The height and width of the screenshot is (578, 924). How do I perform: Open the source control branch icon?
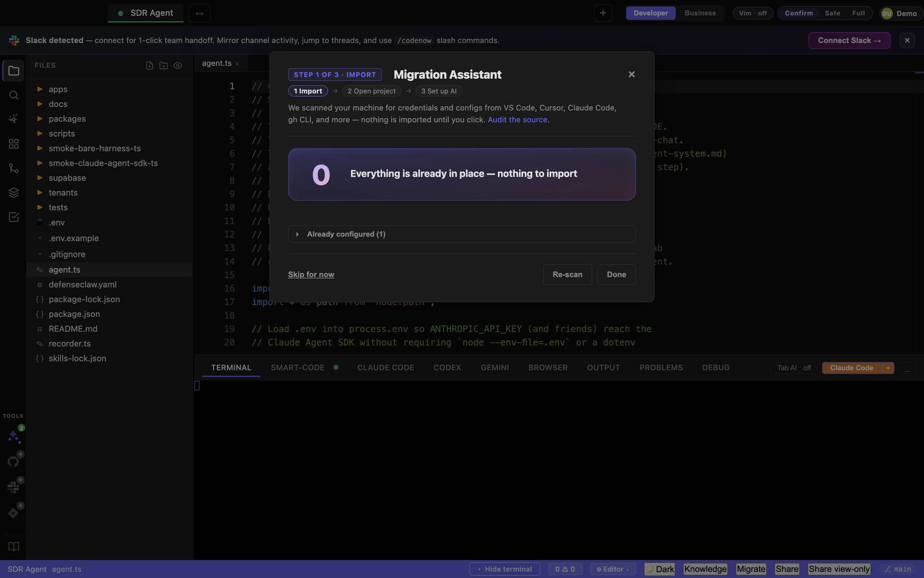click(13, 168)
